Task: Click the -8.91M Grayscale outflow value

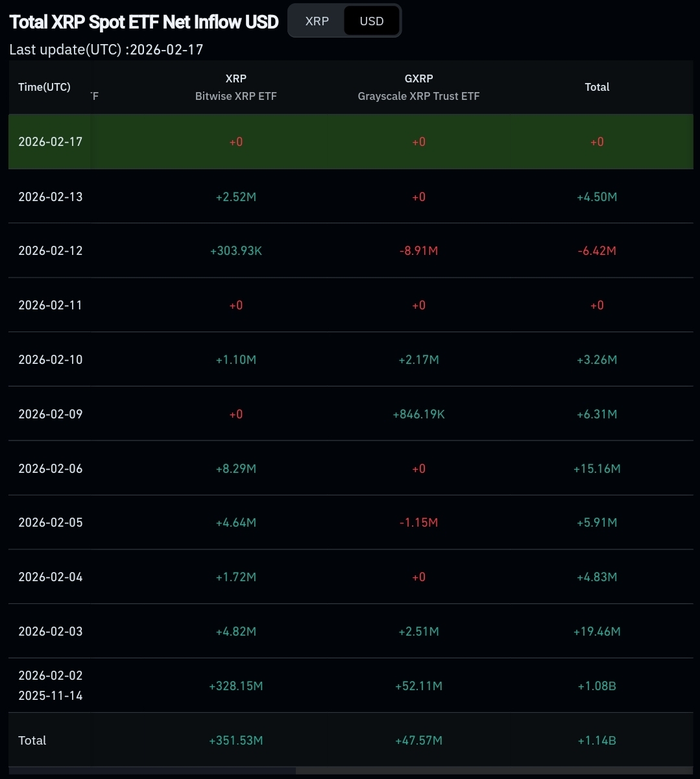Action: point(418,251)
